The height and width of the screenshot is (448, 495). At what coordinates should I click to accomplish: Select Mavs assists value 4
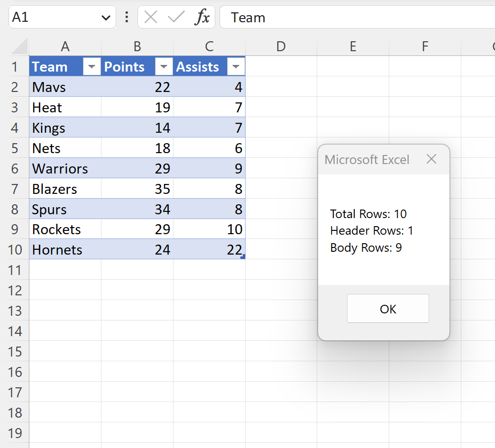209,87
